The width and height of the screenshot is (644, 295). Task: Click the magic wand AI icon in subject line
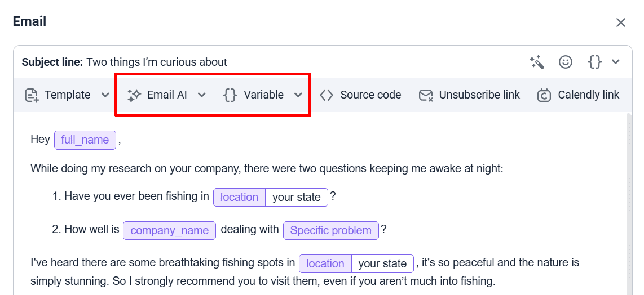point(537,62)
